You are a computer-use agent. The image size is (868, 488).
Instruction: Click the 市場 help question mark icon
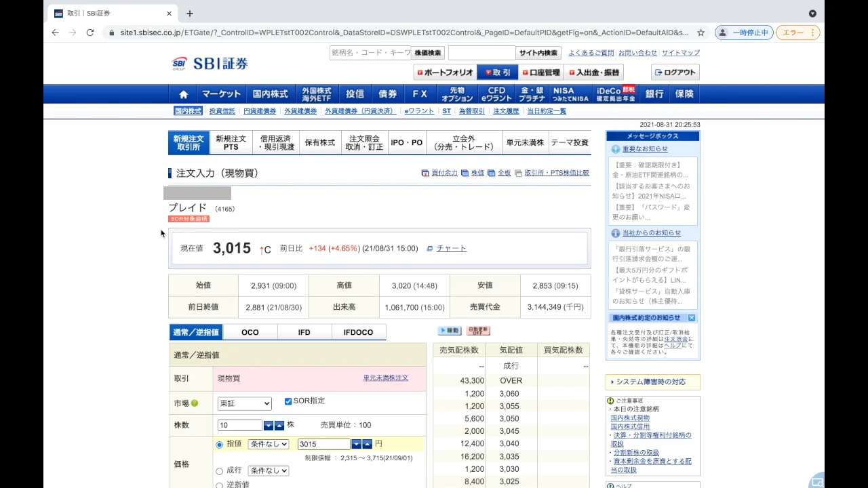(195, 403)
